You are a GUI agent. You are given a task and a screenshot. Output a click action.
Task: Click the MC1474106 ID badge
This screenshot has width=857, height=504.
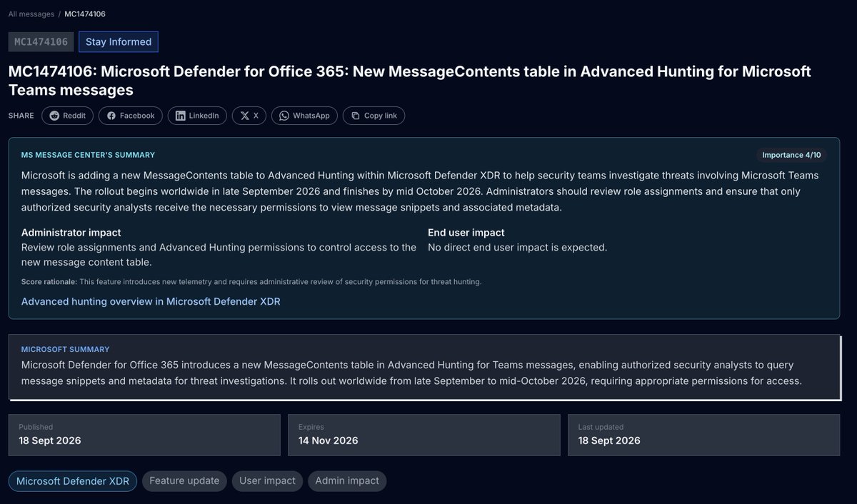click(41, 42)
